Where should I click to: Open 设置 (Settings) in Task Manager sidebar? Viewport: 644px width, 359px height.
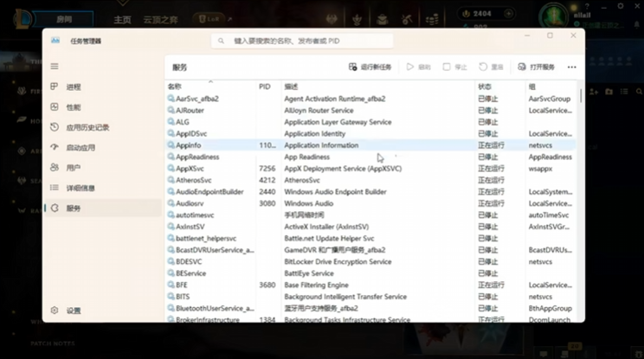point(73,311)
